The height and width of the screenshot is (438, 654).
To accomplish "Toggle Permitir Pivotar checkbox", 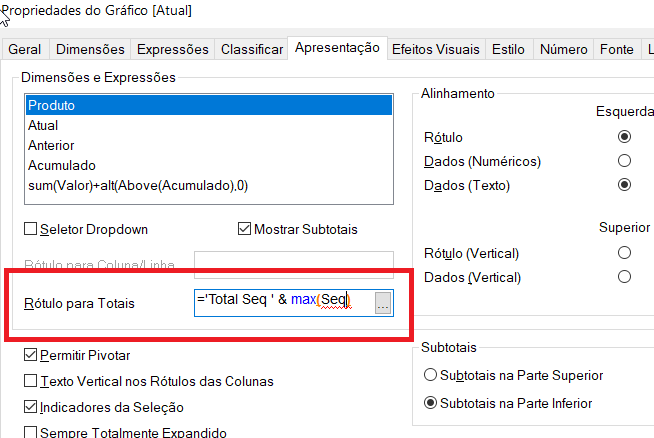I will point(30,355).
